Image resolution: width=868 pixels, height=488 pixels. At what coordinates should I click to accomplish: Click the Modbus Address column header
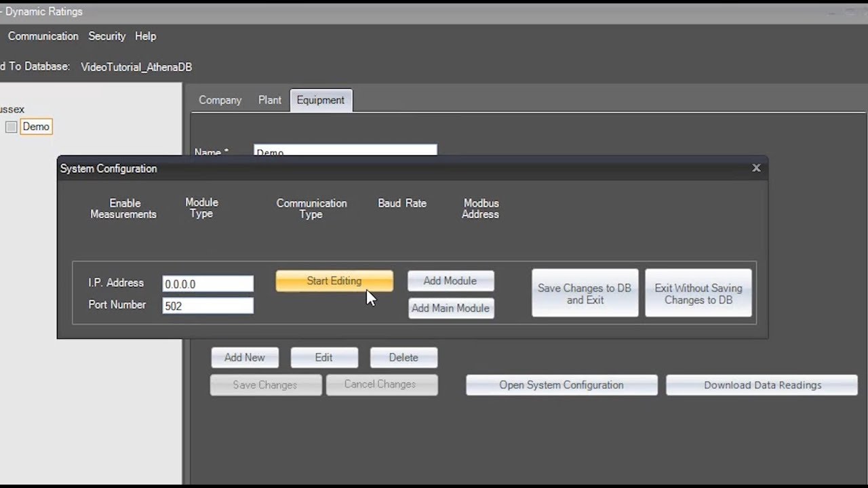tap(481, 209)
